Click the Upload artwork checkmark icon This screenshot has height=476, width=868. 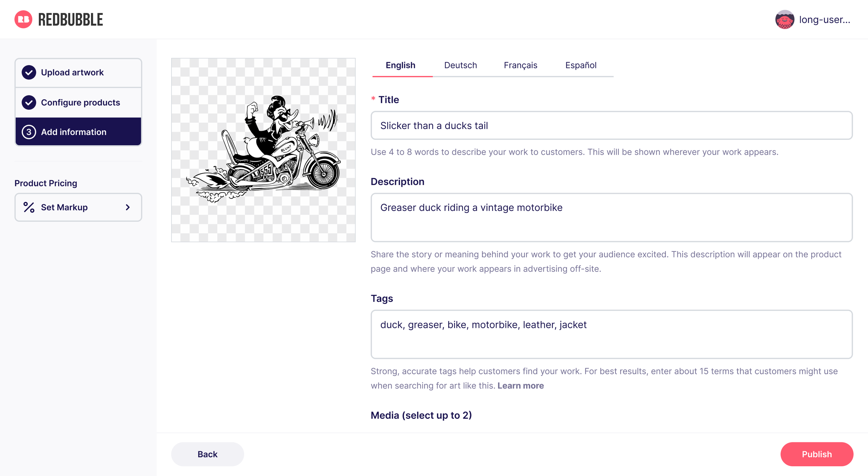pos(29,73)
